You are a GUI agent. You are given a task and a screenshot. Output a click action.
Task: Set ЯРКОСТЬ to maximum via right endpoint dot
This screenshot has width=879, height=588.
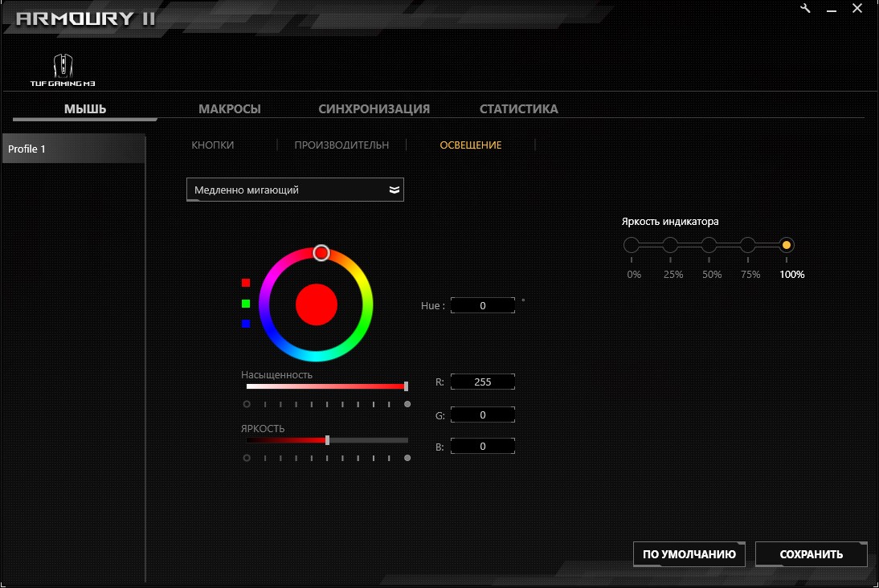[x=407, y=458]
